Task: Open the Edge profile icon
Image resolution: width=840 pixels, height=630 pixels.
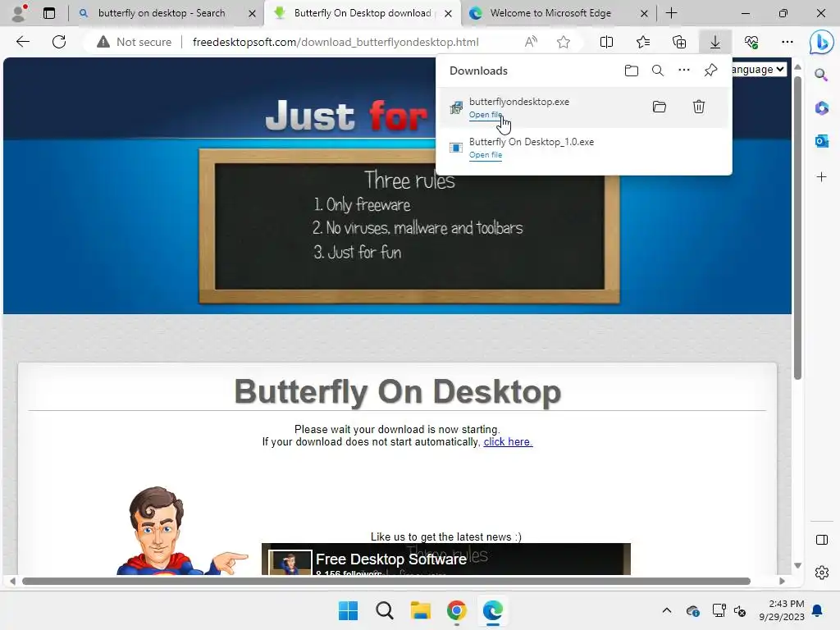Action: pyautogui.click(x=19, y=13)
